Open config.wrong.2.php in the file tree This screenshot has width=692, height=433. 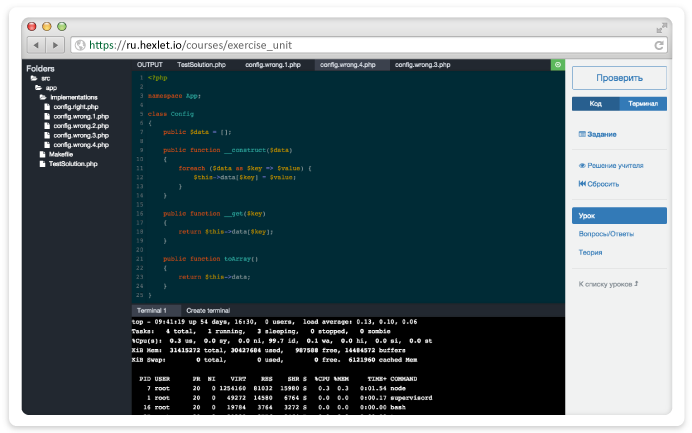tap(81, 126)
